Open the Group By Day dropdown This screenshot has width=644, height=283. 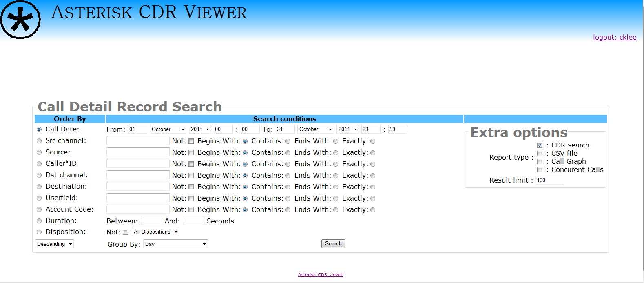coord(175,244)
